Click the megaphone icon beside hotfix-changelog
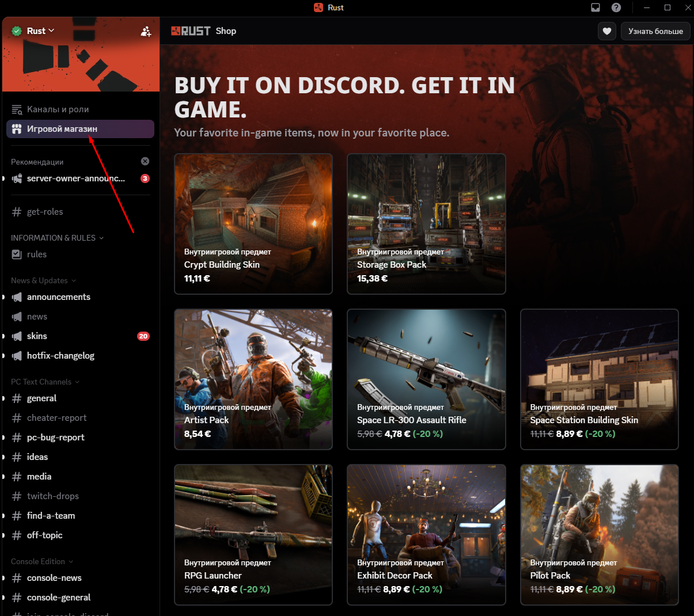The height and width of the screenshot is (616, 694). (x=17, y=356)
